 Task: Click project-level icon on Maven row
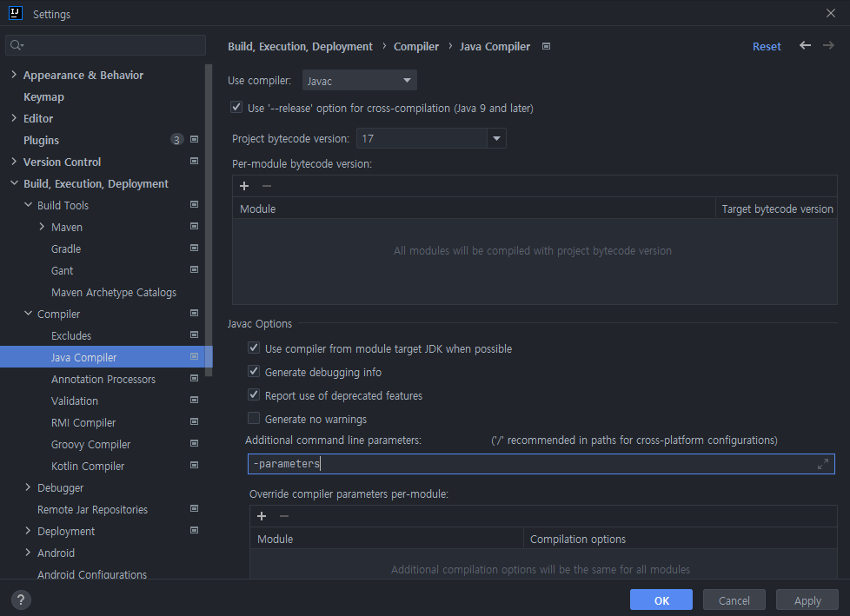(x=194, y=226)
